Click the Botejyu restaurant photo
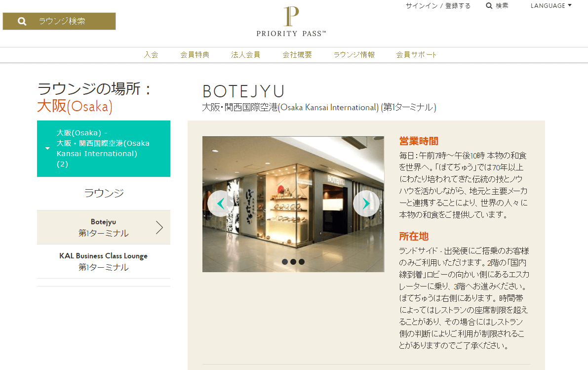The width and height of the screenshot is (588, 370). tap(293, 204)
